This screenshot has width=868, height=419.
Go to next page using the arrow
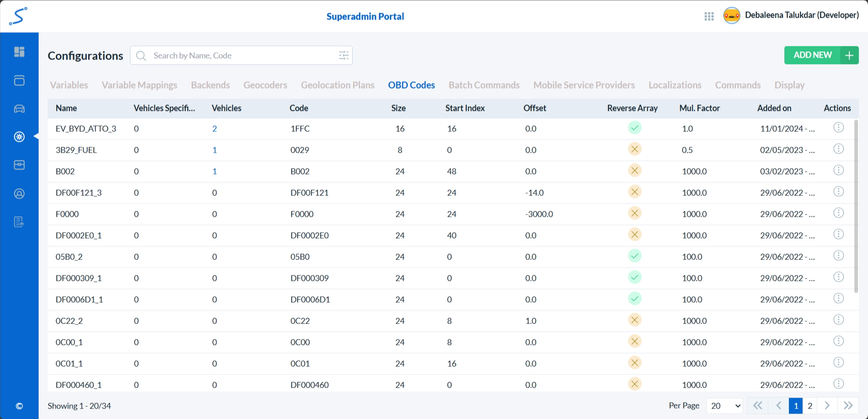click(827, 405)
